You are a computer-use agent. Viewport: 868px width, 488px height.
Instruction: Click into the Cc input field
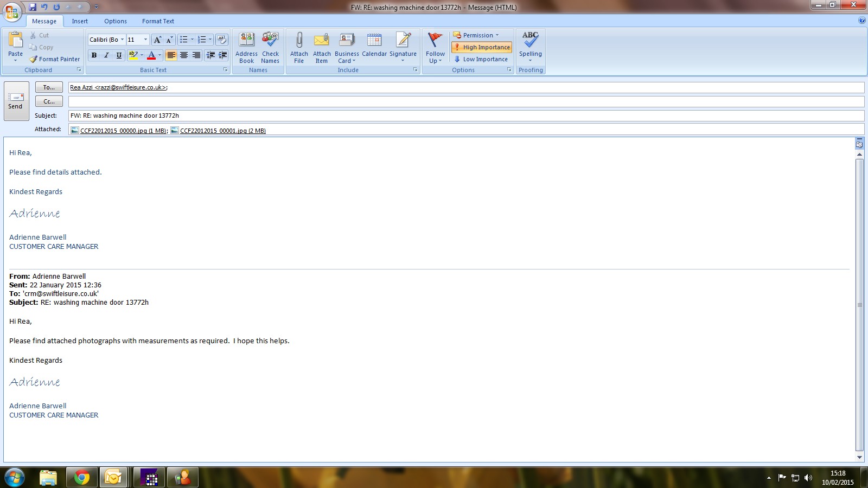tap(465, 102)
